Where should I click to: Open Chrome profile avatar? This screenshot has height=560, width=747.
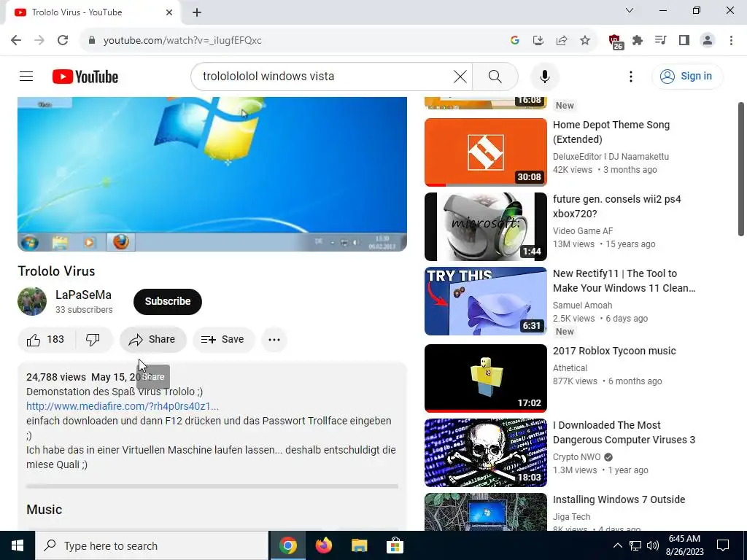[708, 41]
